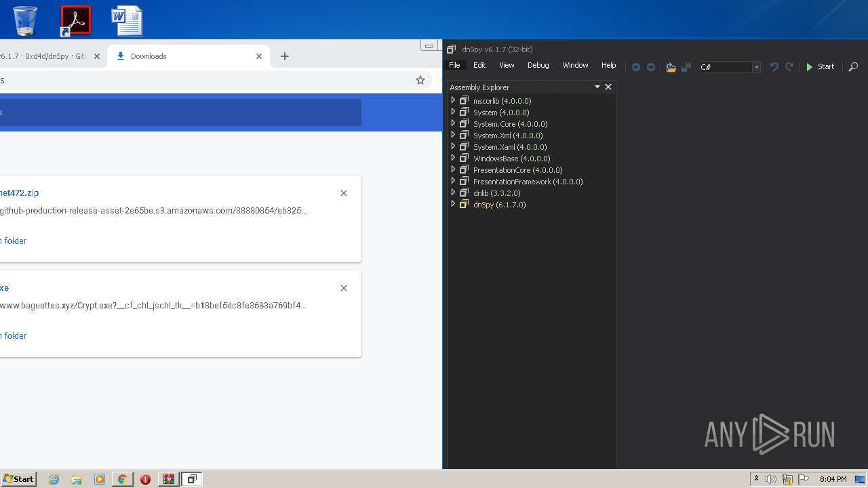The width and height of the screenshot is (868, 488).
Task: Click the Chrome address bar
Action: point(203,80)
